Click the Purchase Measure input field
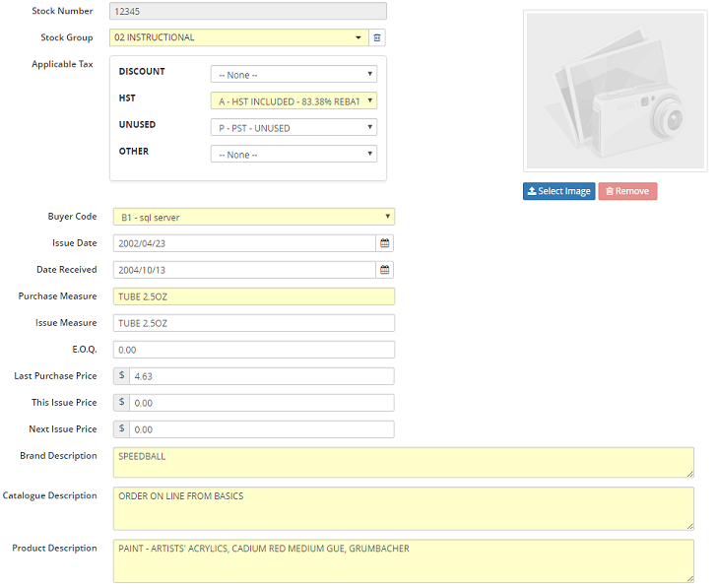Viewport: 718px width, 588px height. click(254, 296)
